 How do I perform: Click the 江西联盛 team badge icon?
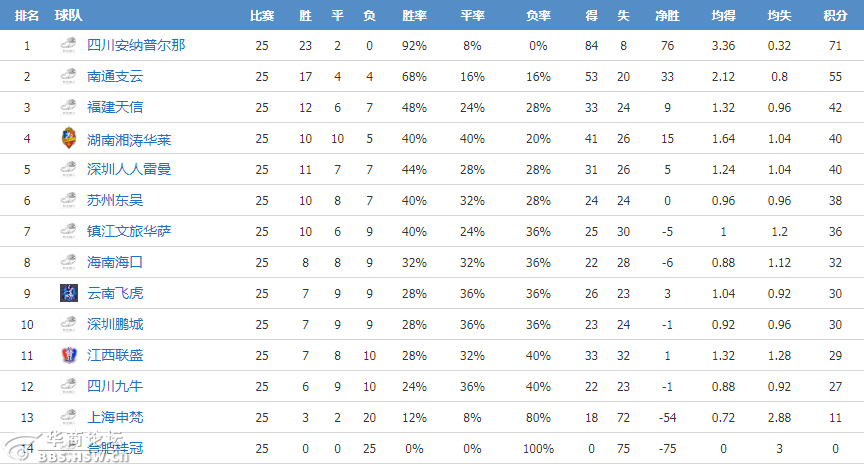click(69, 355)
